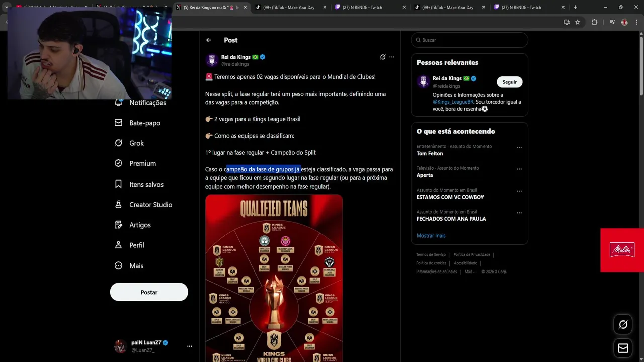
Task: Open options dots for ESTAMOS COM VC COWBOY
Action: pos(519,191)
